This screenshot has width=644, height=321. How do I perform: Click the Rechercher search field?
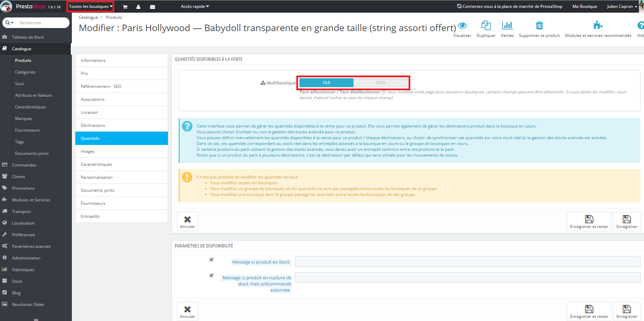point(43,23)
